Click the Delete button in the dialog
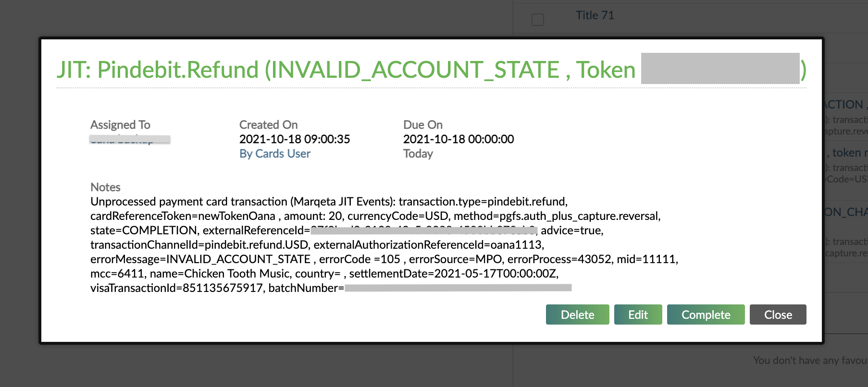Image resolution: width=868 pixels, height=387 pixels. (577, 314)
